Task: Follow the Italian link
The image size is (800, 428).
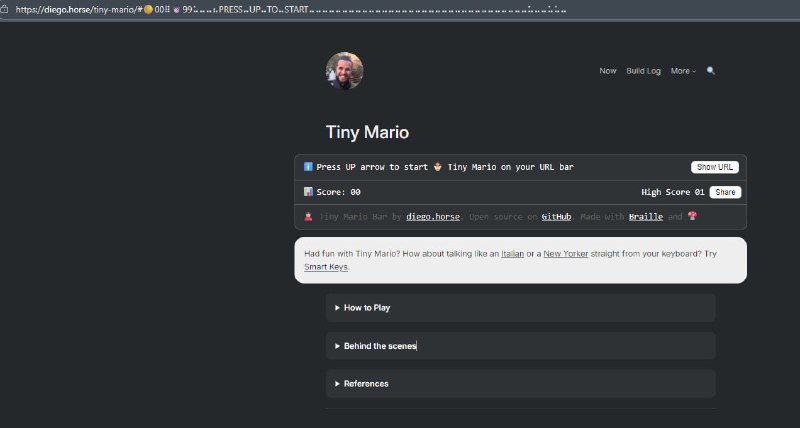Action: point(512,254)
